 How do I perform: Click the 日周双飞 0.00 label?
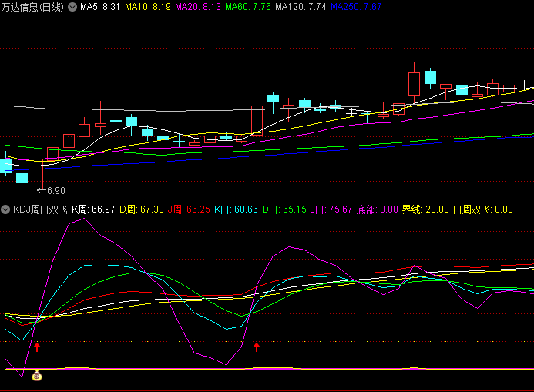(x=482, y=209)
